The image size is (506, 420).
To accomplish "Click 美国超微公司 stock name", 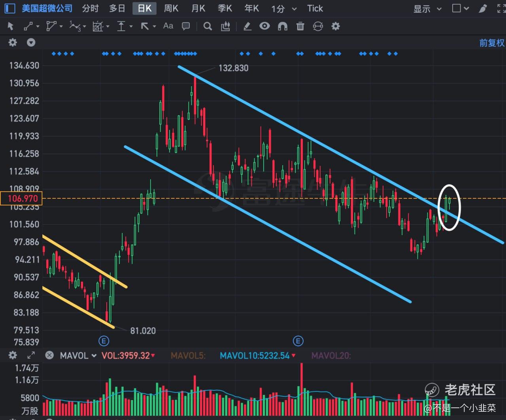I will point(47,8).
